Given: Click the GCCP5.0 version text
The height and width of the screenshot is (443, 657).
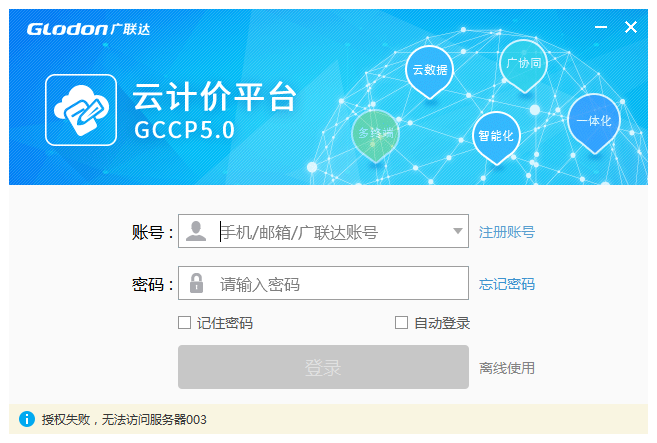Looking at the screenshot, I should [x=184, y=130].
